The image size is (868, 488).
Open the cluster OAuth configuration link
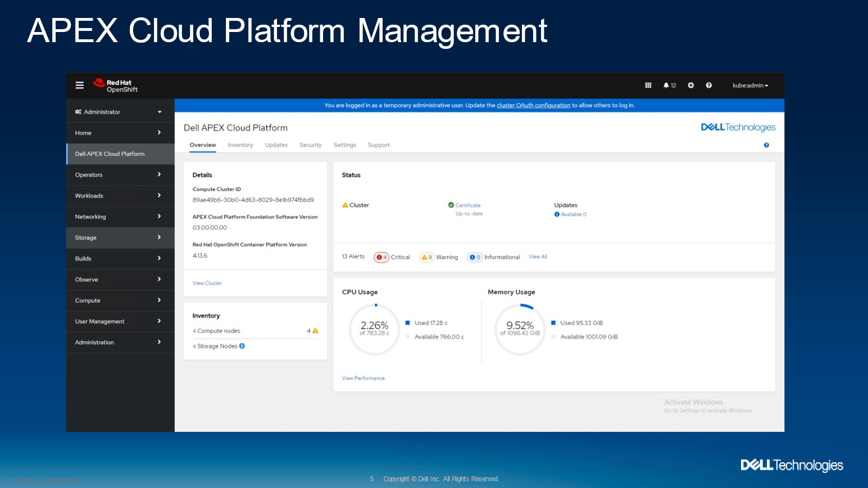(x=533, y=105)
